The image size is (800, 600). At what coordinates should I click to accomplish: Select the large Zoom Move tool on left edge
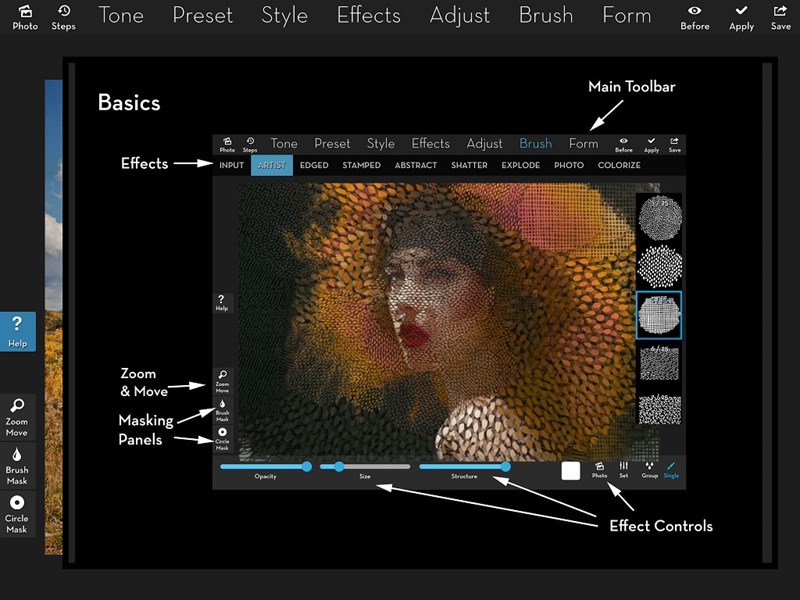point(17,417)
